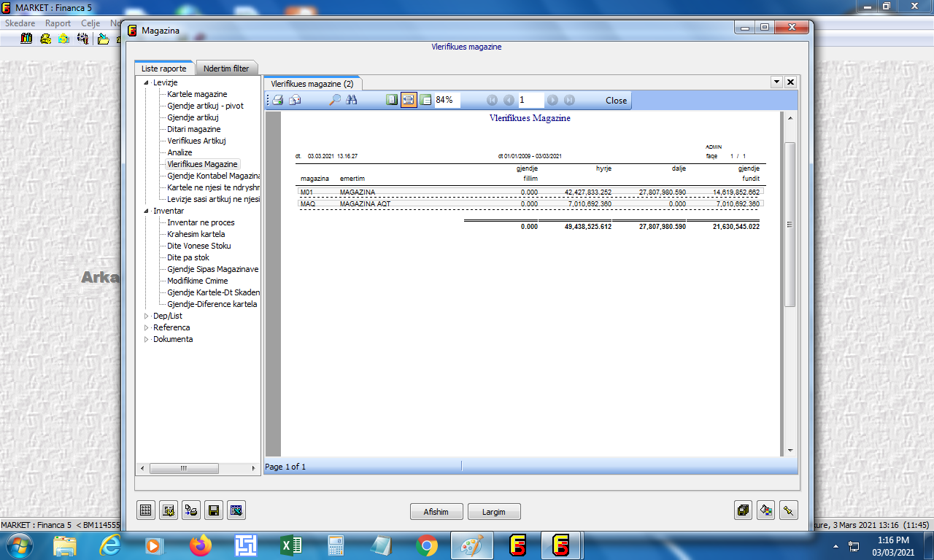Open the tab list dropdown arrow
Viewport: 934px width, 560px height.
point(776,82)
